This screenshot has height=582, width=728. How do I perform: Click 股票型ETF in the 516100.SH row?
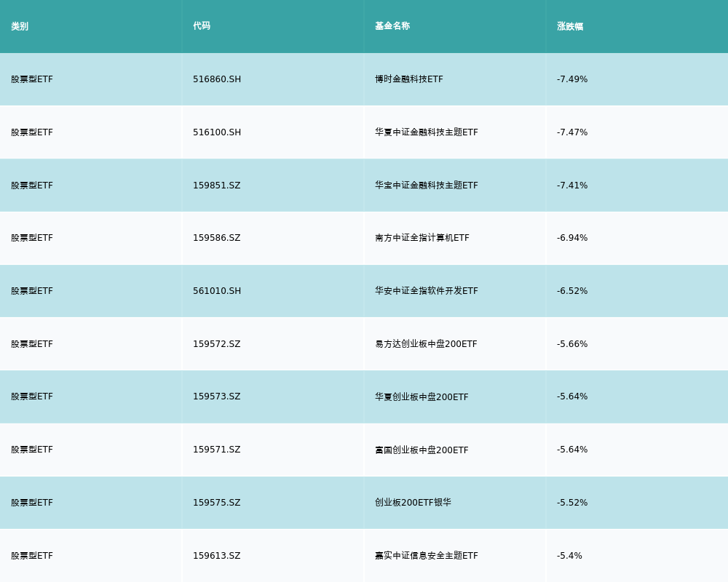[x=32, y=132]
